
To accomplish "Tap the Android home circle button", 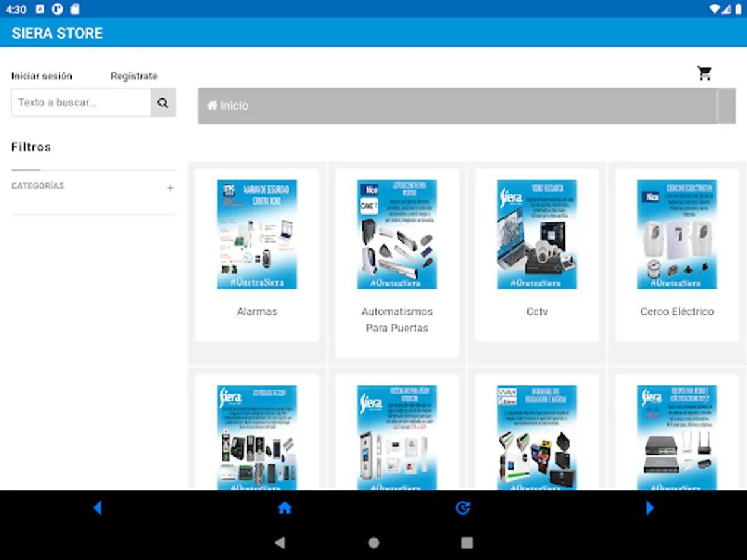I will tap(374, 543).
